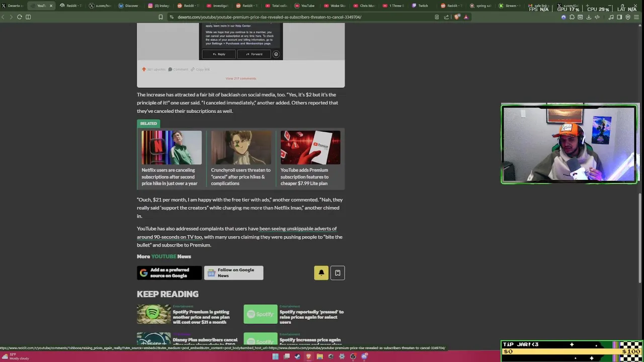644x362 pixels.
Task: Open the downloads toolbar icon
Action: (x=589, y=17)
